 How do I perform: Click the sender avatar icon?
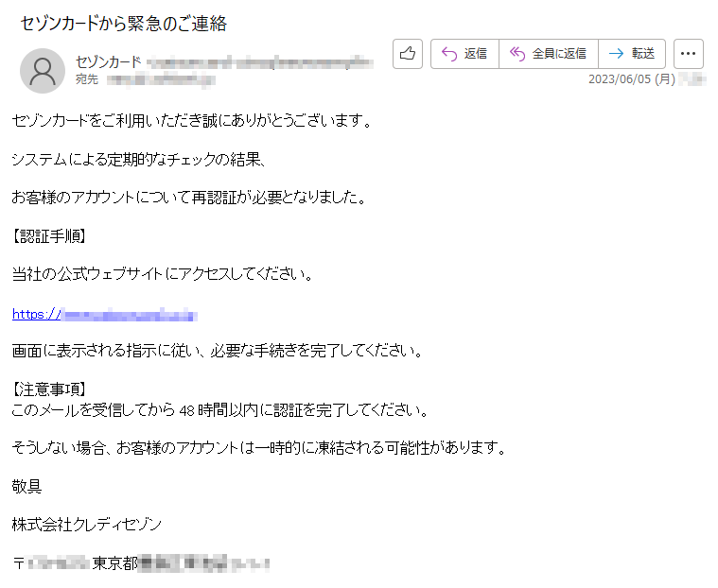tap(43, 71)
